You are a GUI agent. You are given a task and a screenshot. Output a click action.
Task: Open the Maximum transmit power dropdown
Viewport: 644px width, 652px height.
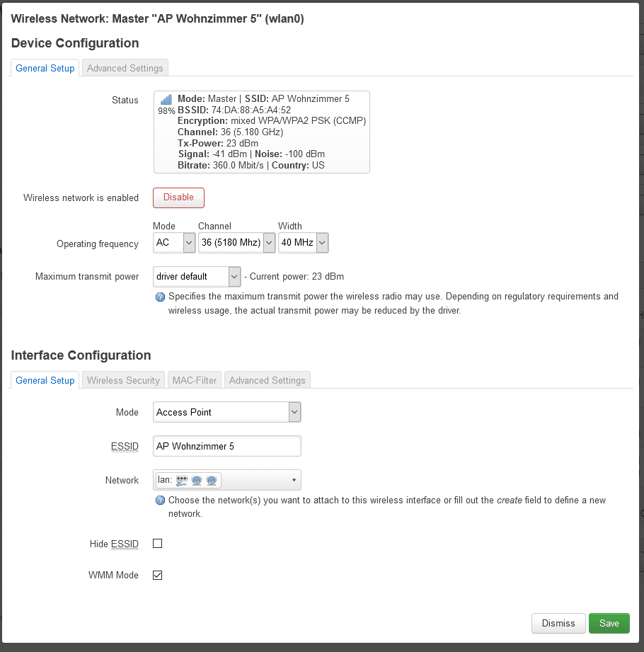click(x=197, y=276)
